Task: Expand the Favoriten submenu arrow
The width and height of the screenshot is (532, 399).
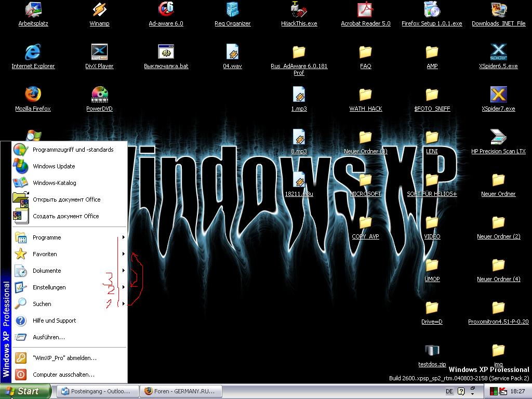Action: 124,254
